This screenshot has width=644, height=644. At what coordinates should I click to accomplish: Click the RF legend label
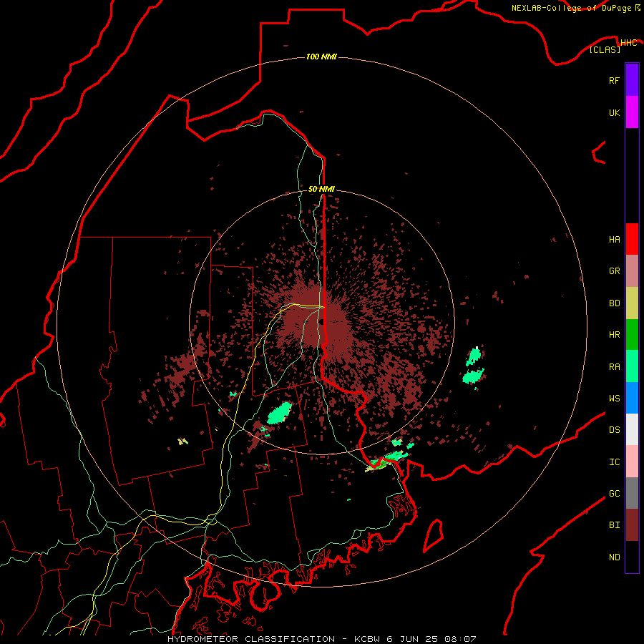[614, 80]
